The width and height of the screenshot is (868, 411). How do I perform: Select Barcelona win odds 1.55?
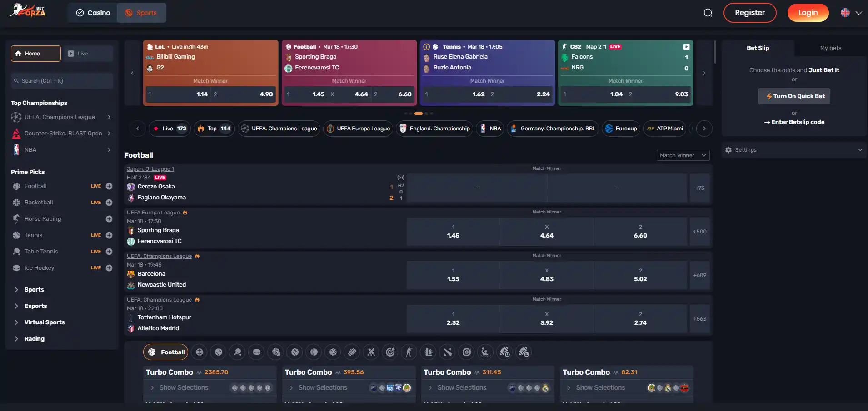pos(453,275)
